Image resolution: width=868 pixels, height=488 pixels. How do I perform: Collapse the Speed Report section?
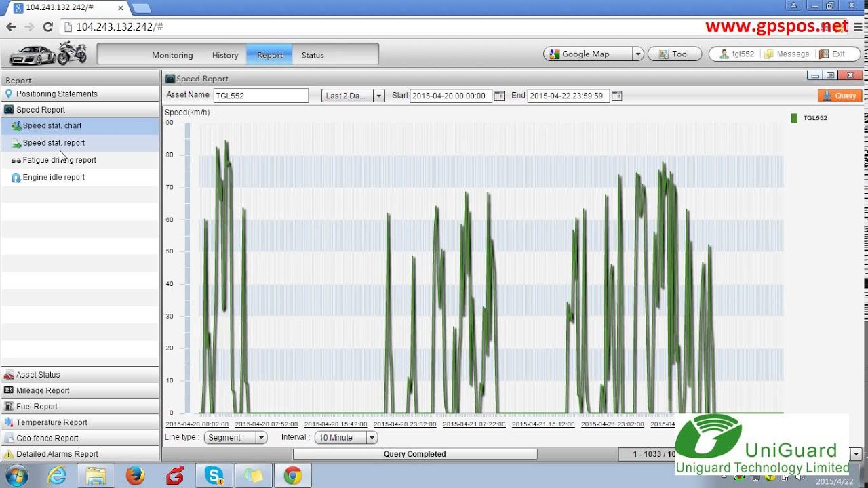(x=80, y=109)
